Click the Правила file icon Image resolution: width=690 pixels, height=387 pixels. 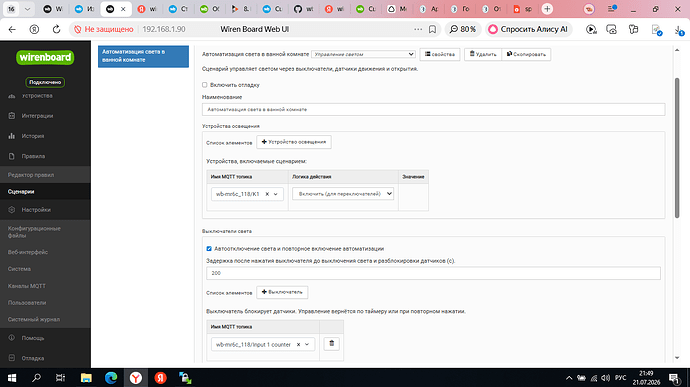tap(12, 156)
